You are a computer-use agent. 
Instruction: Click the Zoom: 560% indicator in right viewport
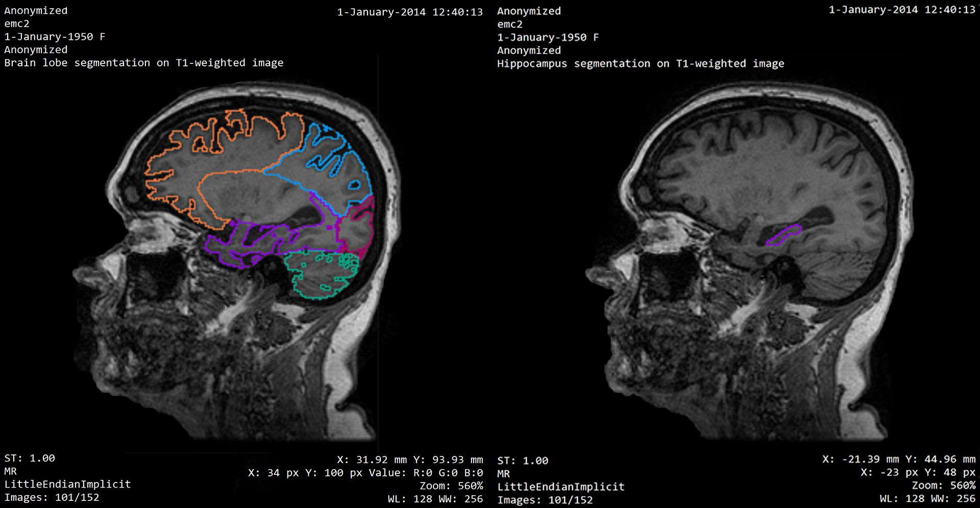[x=944, y=486]
